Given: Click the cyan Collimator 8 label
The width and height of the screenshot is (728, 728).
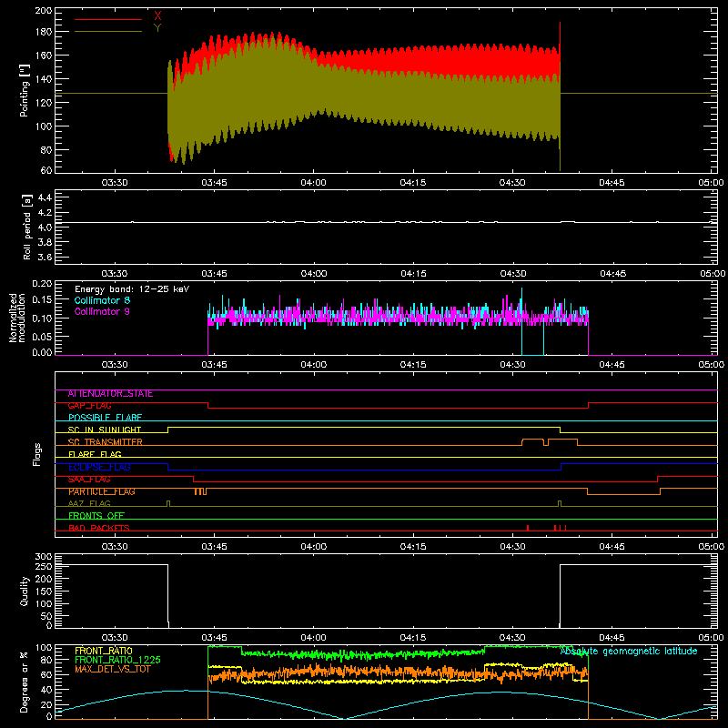Looking at the screenshot, I should pos(102,300).
